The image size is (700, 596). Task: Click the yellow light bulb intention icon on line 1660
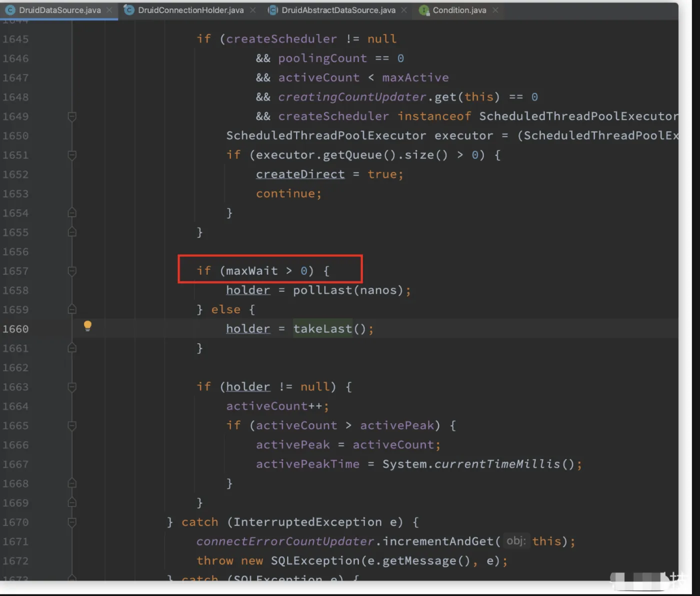pyautogui.click(x=87, y=326)
